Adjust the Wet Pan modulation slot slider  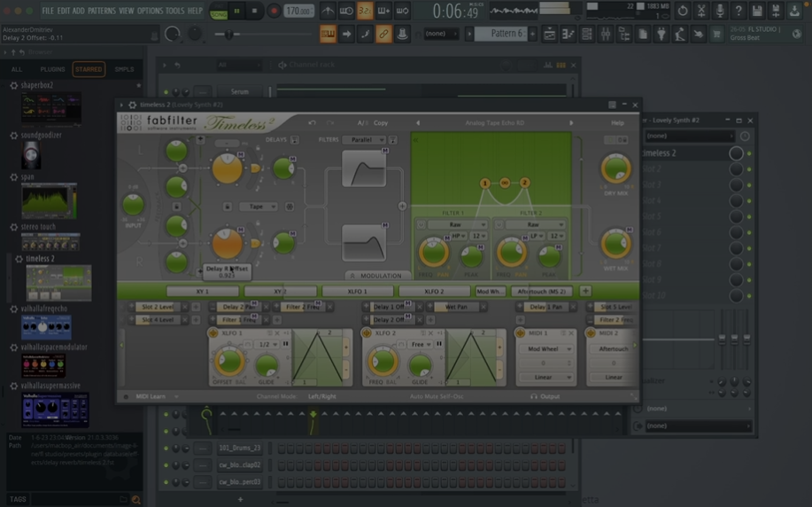[x=456, y=307]
